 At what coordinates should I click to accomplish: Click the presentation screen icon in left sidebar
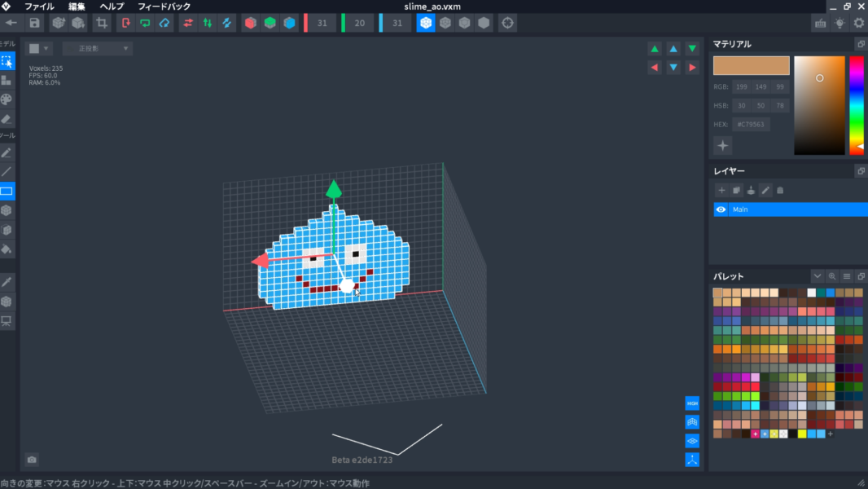[x=7, y=321]
